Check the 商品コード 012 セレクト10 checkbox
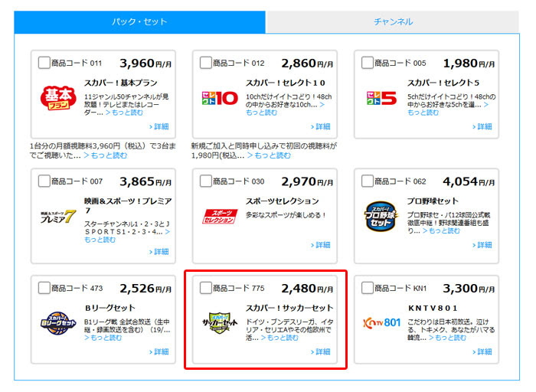Image resolution: width=536 pixels, height=392 pixels. point(206,63)
